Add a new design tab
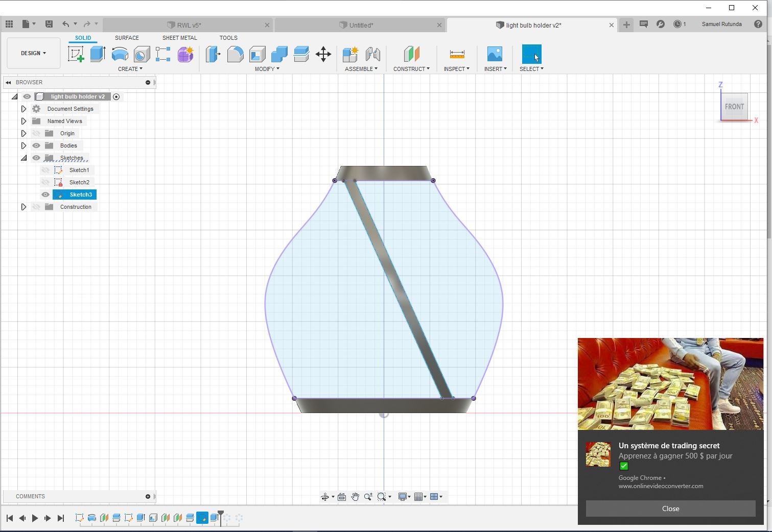Viewport: 772px width, 532px height. point(626,25)
